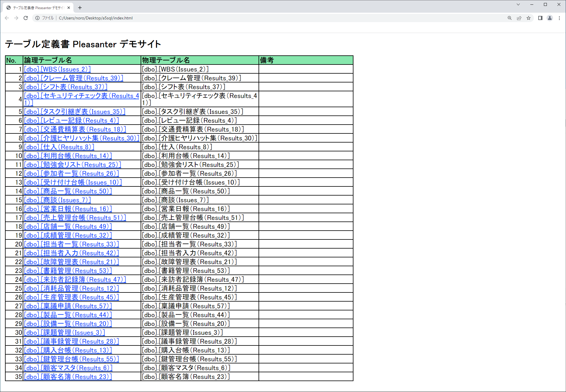This screenshot has width=566, height=392.
Task: Open the 商談 (Issues_7) link
Action: click(57, 200)
